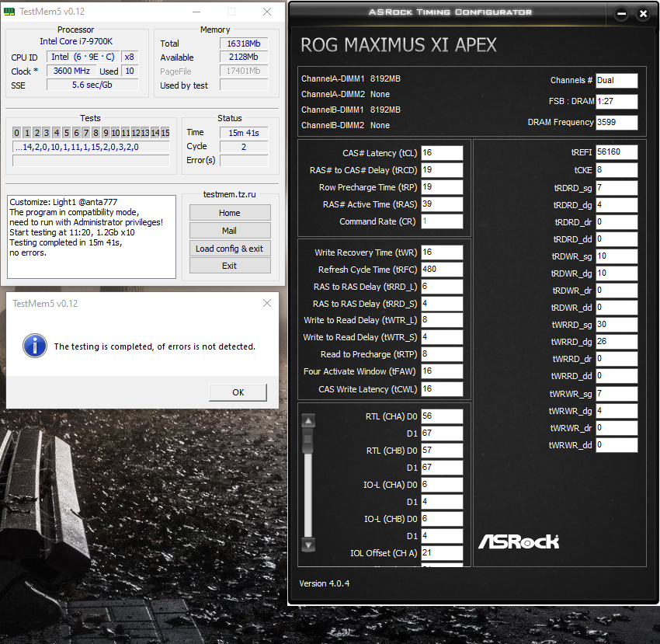Click the Cycle value field
The image size is (660, 644).
(x=243, y=147)
